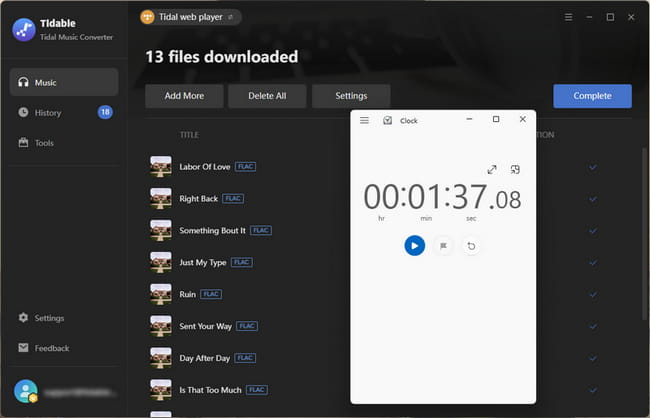Open the Clock app navigation menu
This screenshot has height=418, width=650.
pos(364,120)
